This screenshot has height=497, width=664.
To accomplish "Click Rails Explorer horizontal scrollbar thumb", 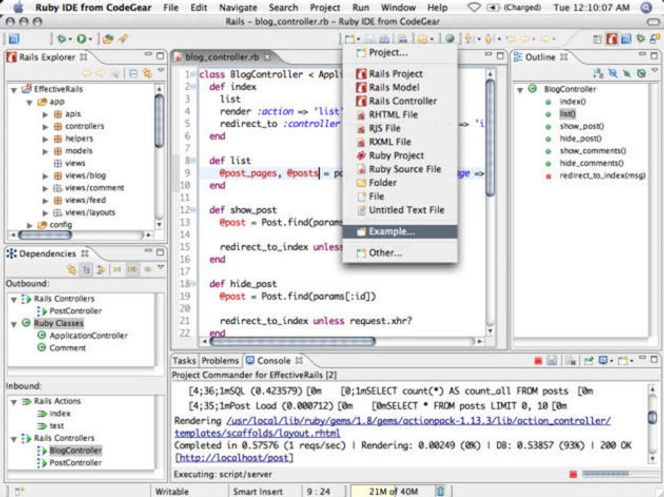I will pos(45,235).
